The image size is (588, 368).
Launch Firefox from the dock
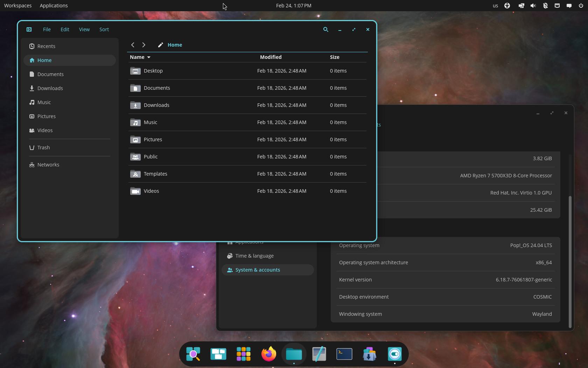(268, 354)
